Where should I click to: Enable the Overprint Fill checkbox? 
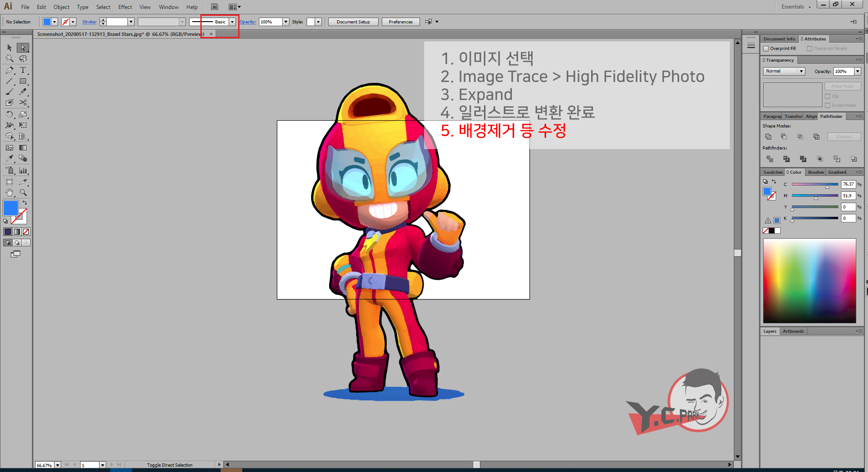point(766,49)
